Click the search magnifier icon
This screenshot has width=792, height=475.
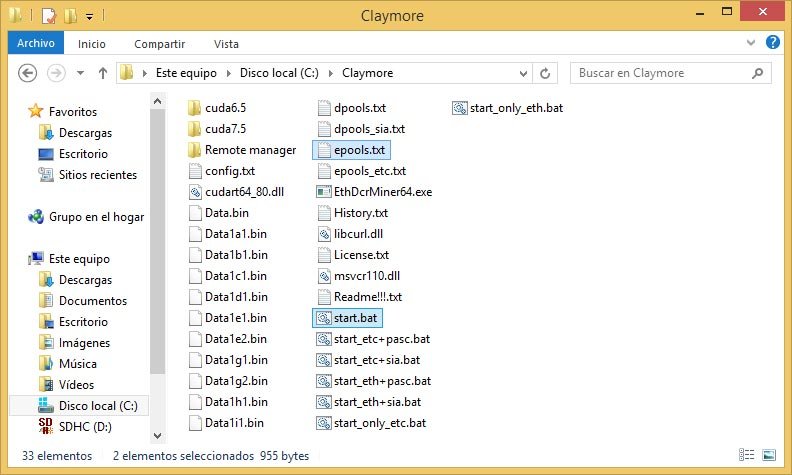click(757, 73)
